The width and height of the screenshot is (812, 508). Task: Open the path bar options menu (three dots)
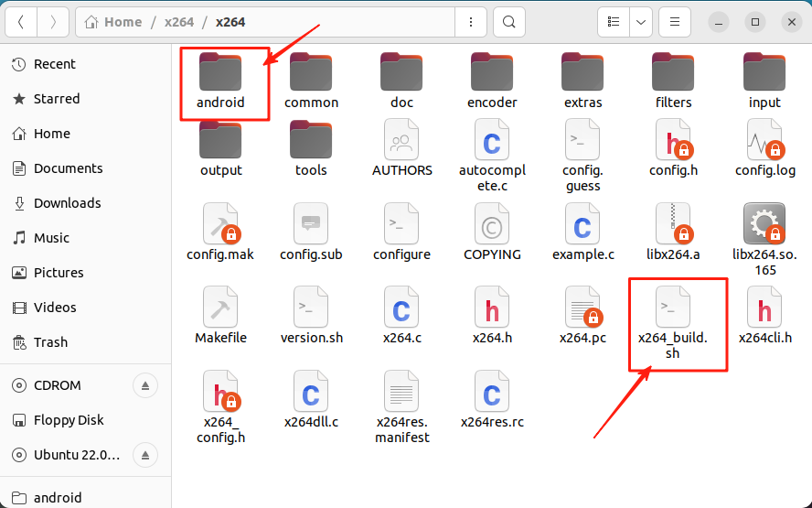point(470,22)
